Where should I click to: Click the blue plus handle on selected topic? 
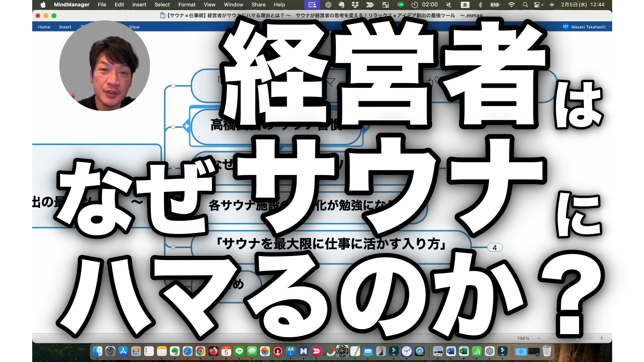coord(186,126)
